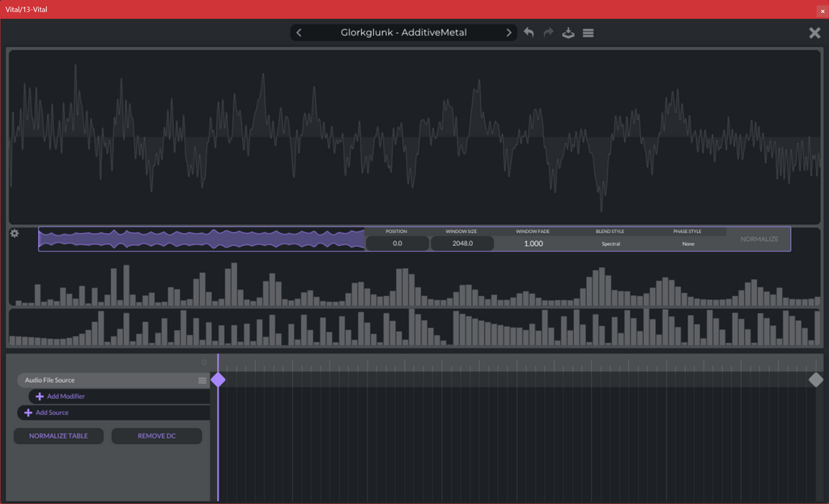This screenshot has height=504, width=829.
Task: Open the Blend Style Spectral selector
Action: point(610,244)
